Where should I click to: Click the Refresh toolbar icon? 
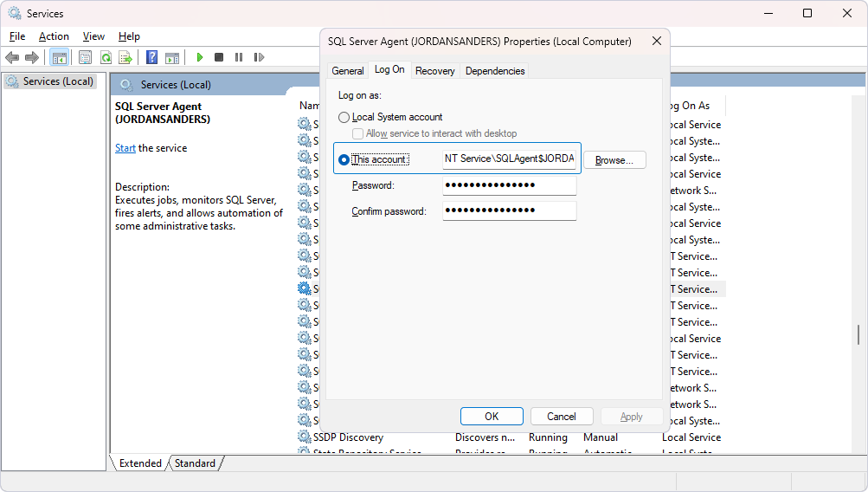106,58
